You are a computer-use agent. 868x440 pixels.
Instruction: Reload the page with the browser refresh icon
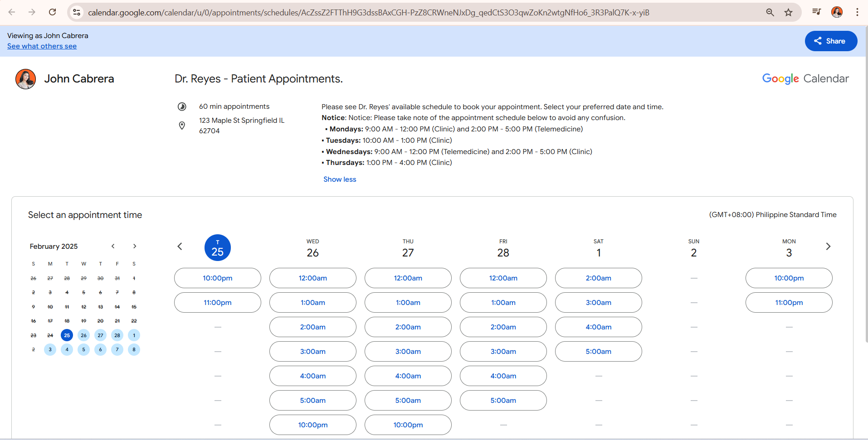[53, 12]
